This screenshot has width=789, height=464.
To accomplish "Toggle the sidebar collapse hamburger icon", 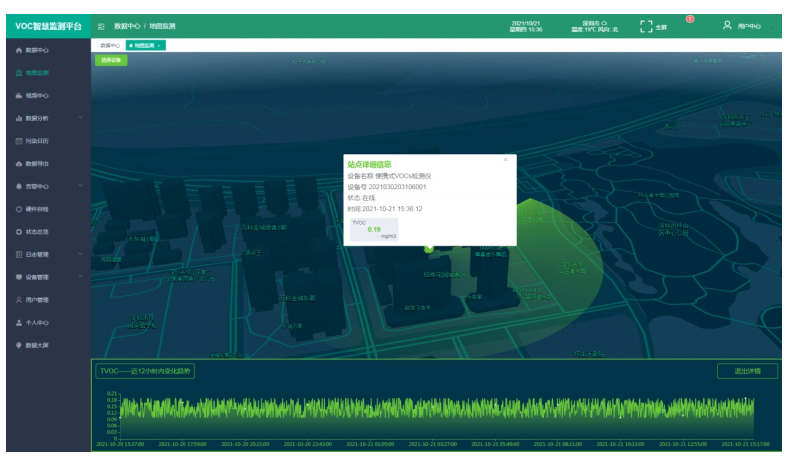I will (x=101, y=26).
